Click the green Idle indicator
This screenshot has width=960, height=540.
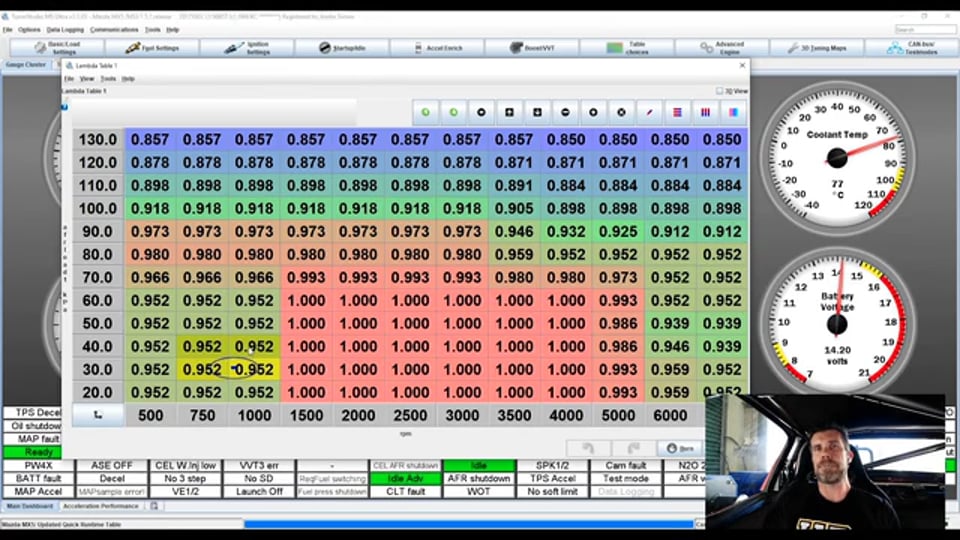click(x=479, y=465)
